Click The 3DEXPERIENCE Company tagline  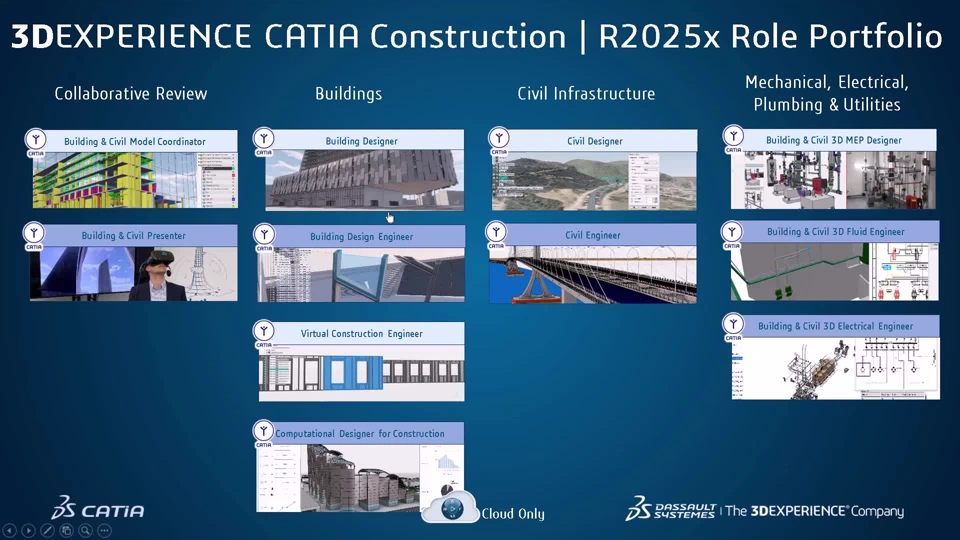click(815, 511)
